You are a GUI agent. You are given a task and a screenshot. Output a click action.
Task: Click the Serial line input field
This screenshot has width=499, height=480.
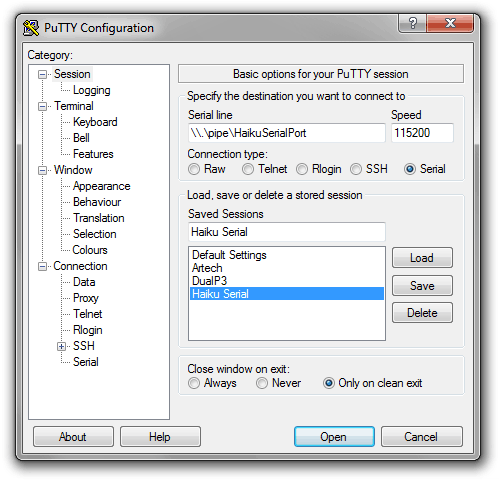[x=287, y=133]
